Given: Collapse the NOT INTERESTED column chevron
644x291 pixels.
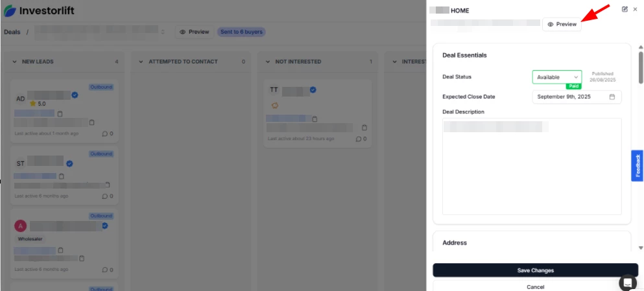Looking at the screenshot, I should [268, 62].
